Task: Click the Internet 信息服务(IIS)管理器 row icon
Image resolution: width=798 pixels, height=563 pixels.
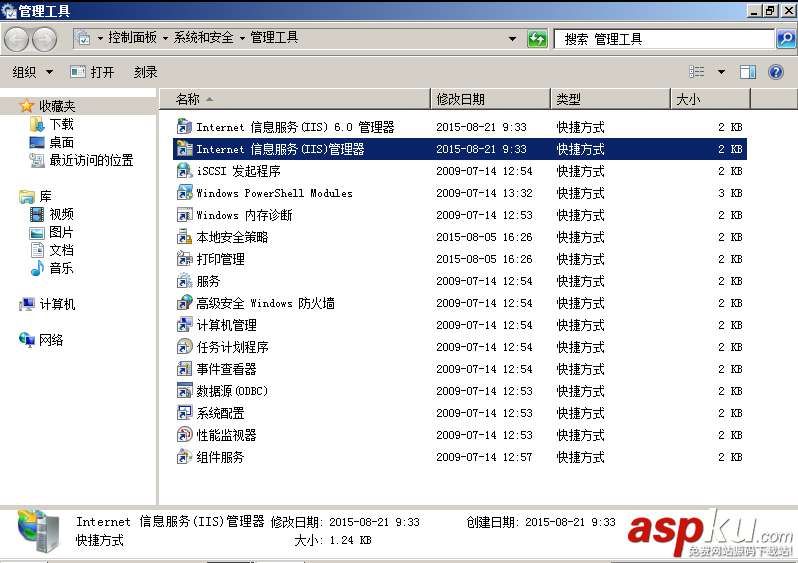Action: (x=184, y=149)
